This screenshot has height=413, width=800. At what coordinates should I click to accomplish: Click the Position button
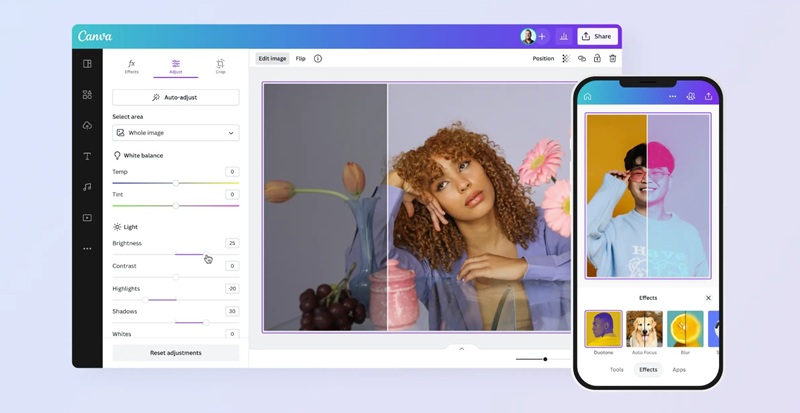(543, 59)
